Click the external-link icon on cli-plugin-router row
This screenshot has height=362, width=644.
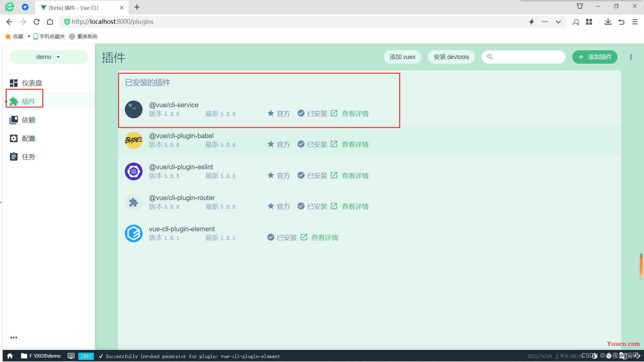pyautogui.click(x=334, y=206)
